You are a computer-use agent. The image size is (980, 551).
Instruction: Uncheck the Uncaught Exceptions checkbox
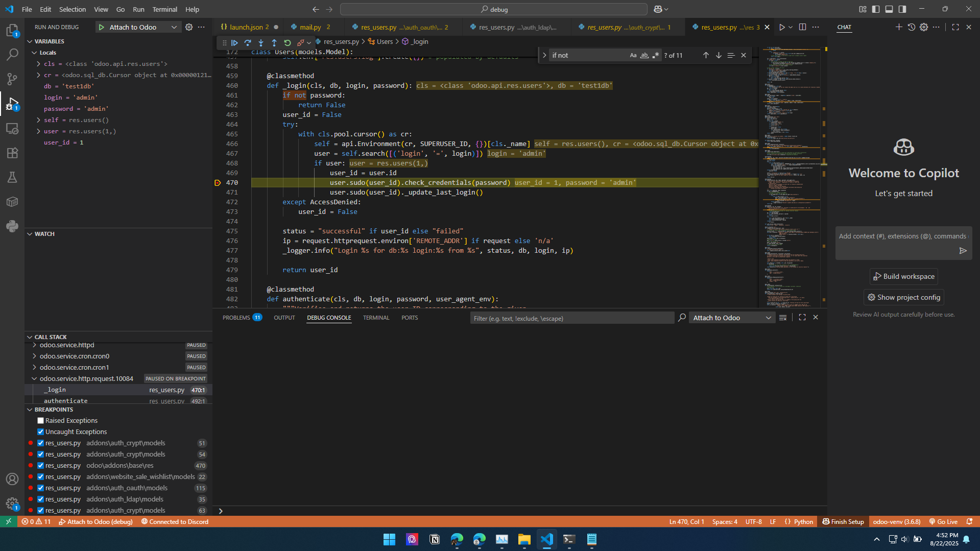tap(41, 432)
